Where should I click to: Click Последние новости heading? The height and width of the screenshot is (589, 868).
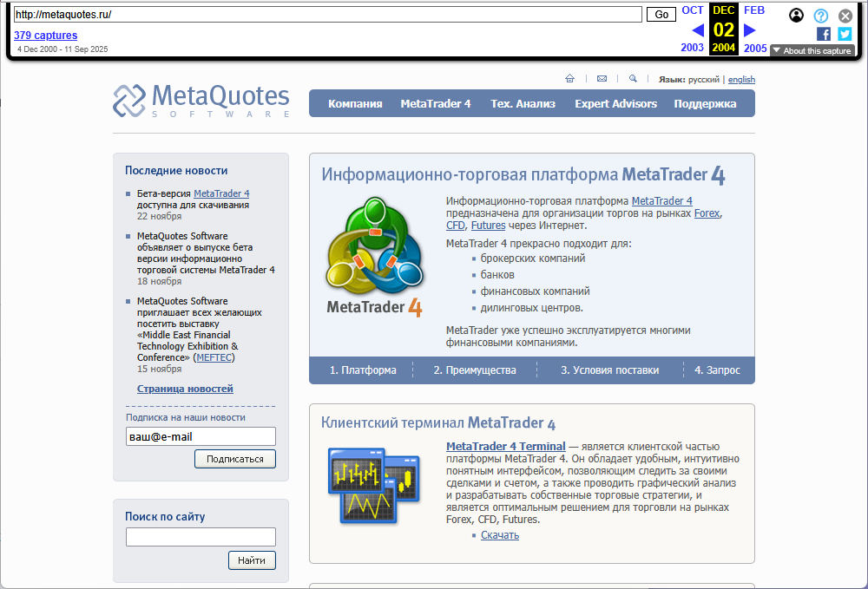pyautogui.click(x=176, y=171)
